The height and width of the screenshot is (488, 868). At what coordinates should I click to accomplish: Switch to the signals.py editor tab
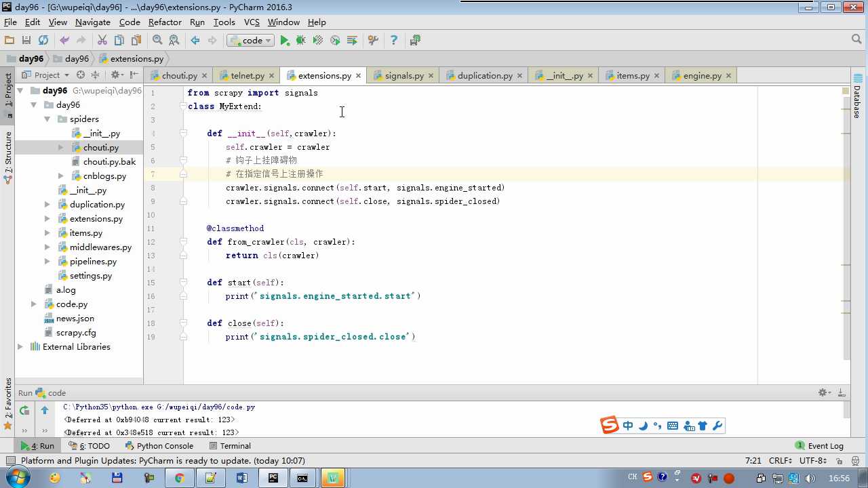coord(404,76)
